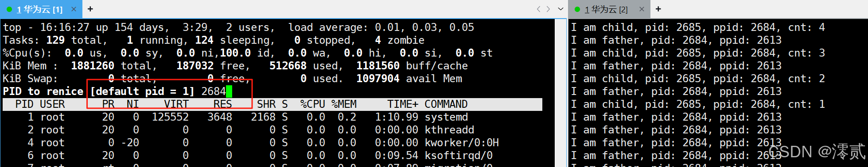Click the SHR column header
Image resolution: width=868 pixels, height=167 pixels.
tap(266, 104)
